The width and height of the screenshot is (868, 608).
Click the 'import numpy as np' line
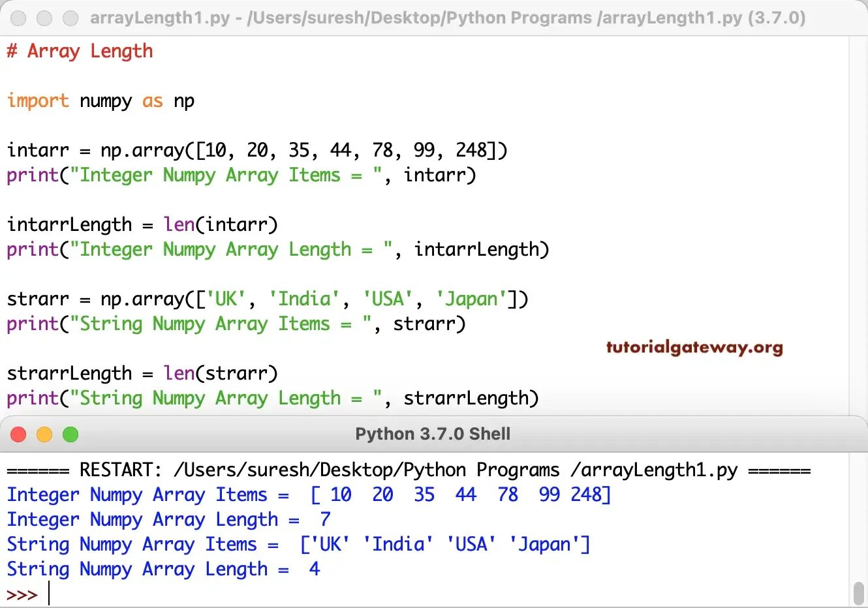(x=101, y=101)
